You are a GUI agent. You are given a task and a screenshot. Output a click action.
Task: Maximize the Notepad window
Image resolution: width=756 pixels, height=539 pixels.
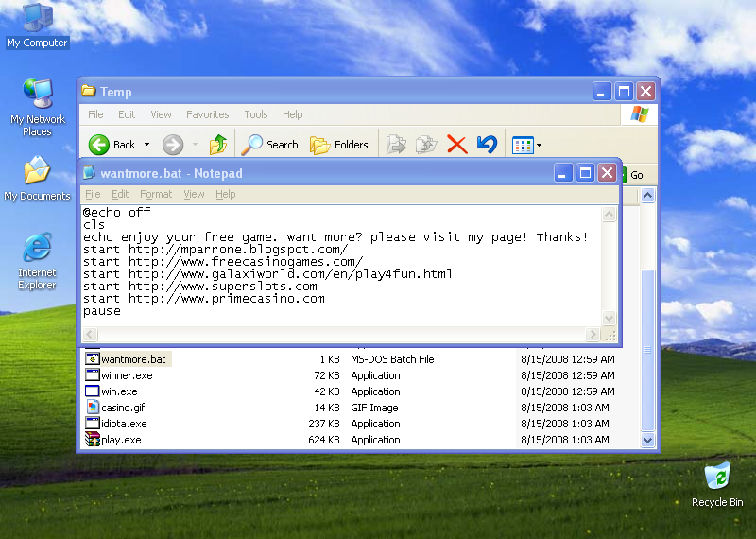coord(585,173)
